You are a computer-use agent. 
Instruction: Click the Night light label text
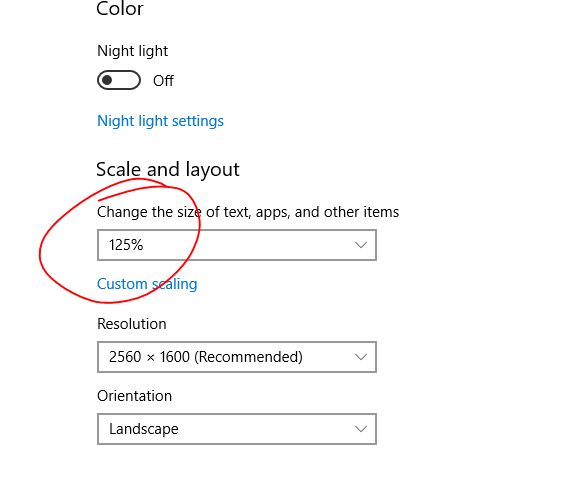click(133, 51)
